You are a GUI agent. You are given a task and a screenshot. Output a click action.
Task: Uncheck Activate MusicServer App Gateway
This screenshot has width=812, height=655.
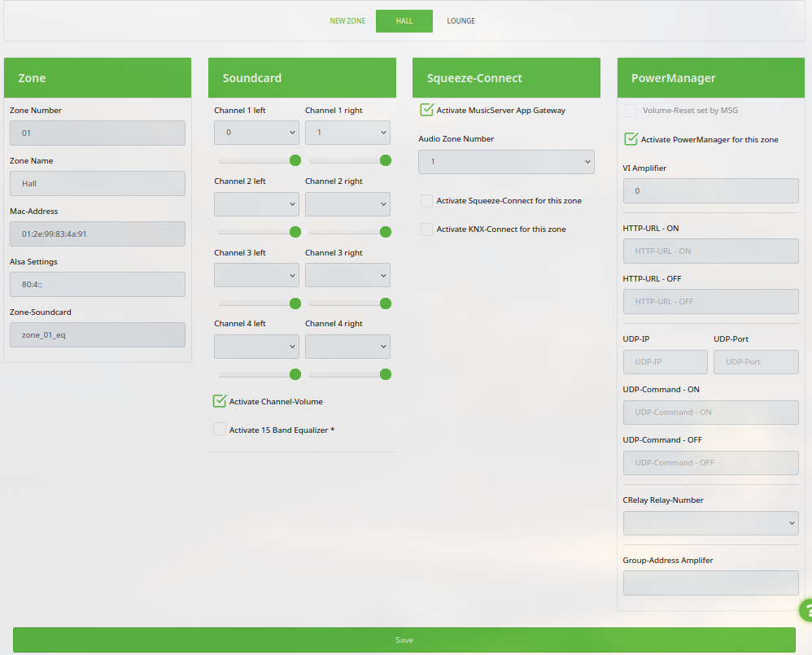[426, 110]
